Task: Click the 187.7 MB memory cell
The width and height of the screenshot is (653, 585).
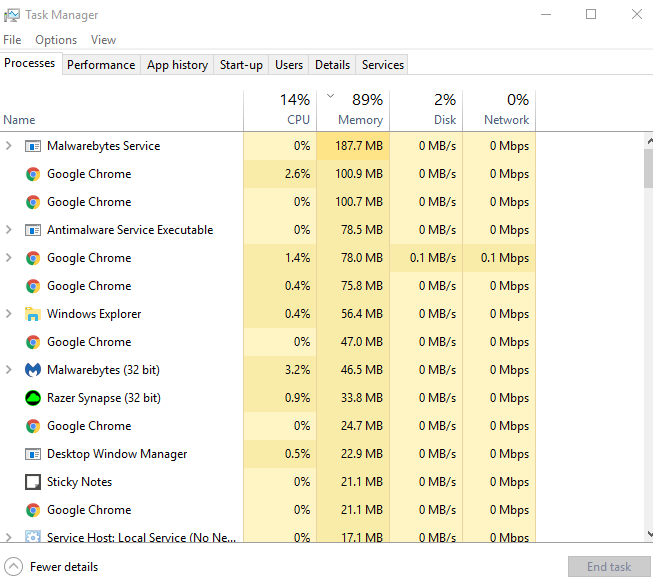Action: 353,146
